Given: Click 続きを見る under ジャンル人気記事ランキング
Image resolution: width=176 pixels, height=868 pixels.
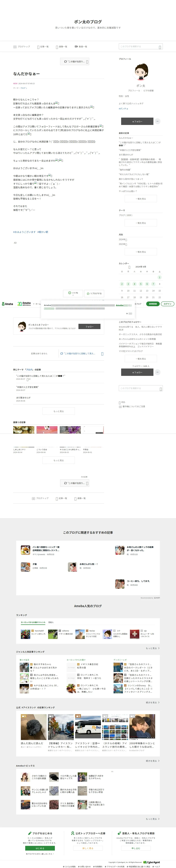Looking at the screenshot, I should [153, 703].
